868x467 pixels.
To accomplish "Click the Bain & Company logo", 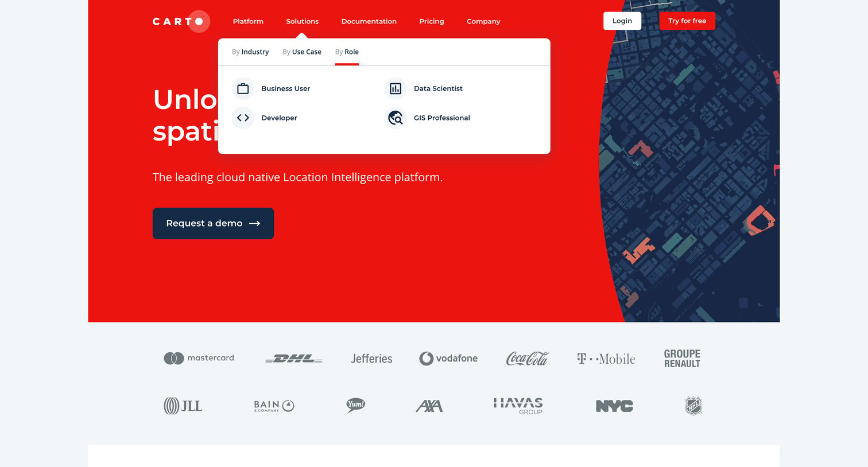I will coord(274,406).
